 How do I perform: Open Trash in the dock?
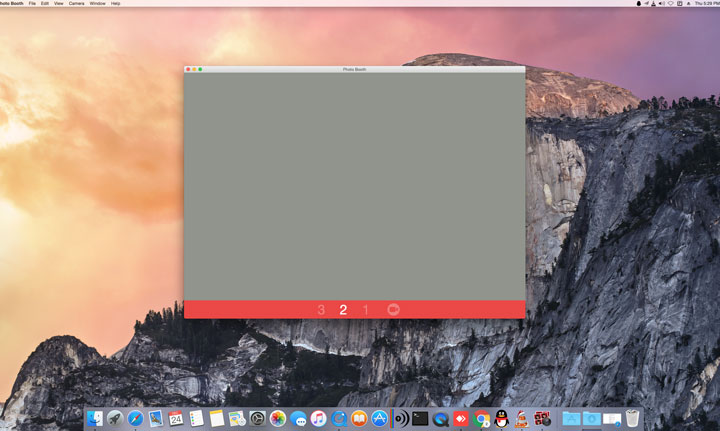click(x=632, y=419)
